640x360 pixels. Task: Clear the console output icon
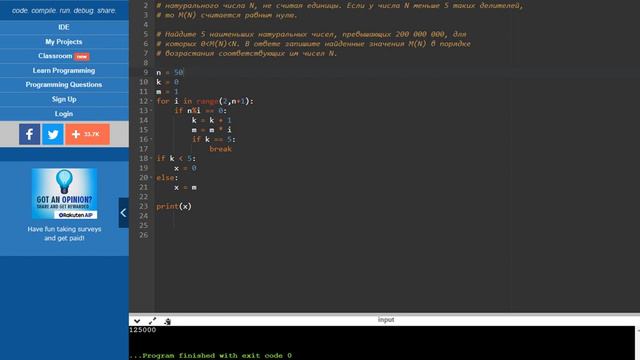tap(167, 321)
